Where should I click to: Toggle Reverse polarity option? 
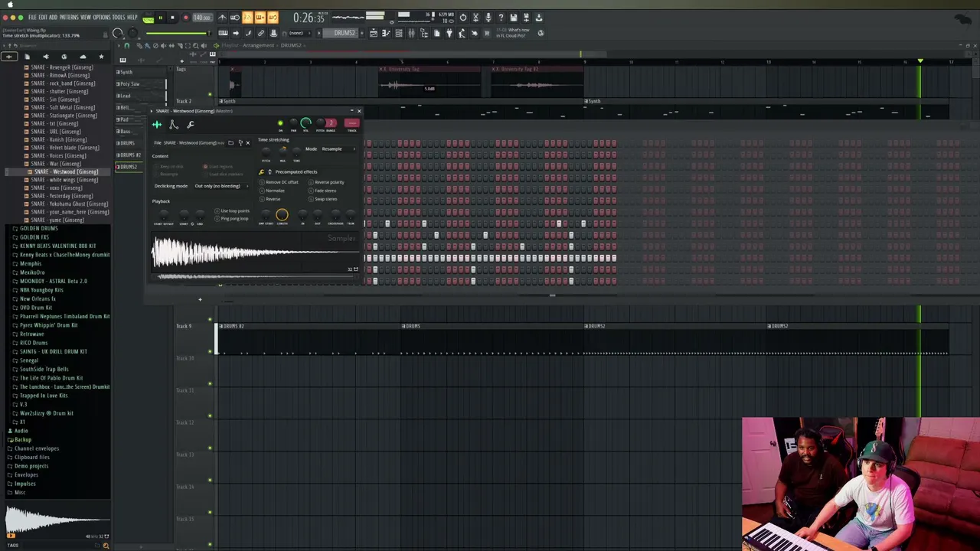click(x=326, y=182)
